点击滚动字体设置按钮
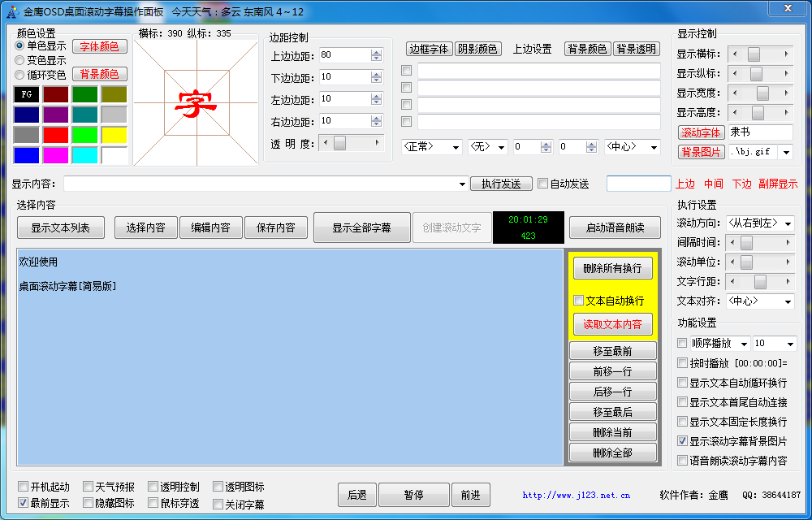The height and width of the screenshot is (520, 812). point(702,132)
